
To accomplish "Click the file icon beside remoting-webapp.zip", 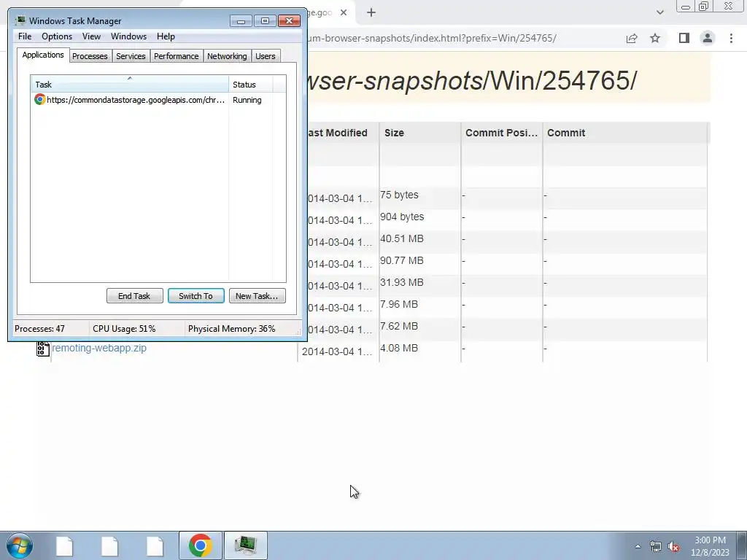I will (43, 349).
